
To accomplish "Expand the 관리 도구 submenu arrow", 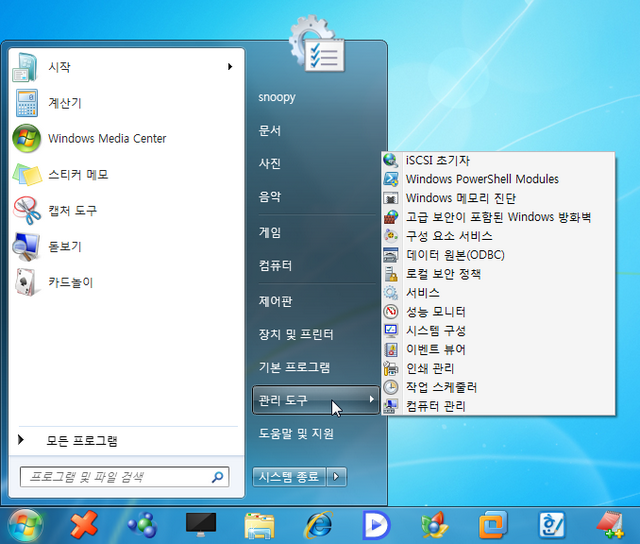I will click(371, 399).
